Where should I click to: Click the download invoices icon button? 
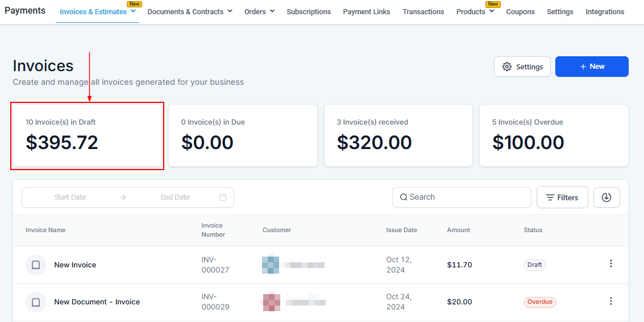[606, 197]
